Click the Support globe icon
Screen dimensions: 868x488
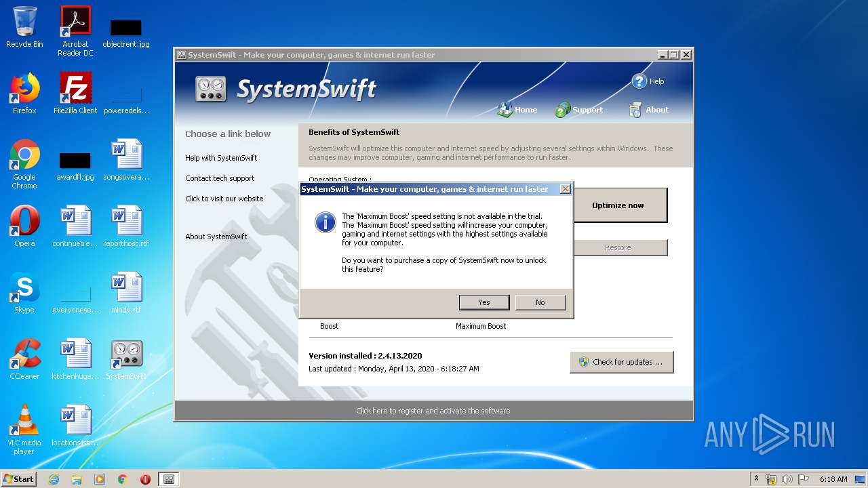point(562,110)
